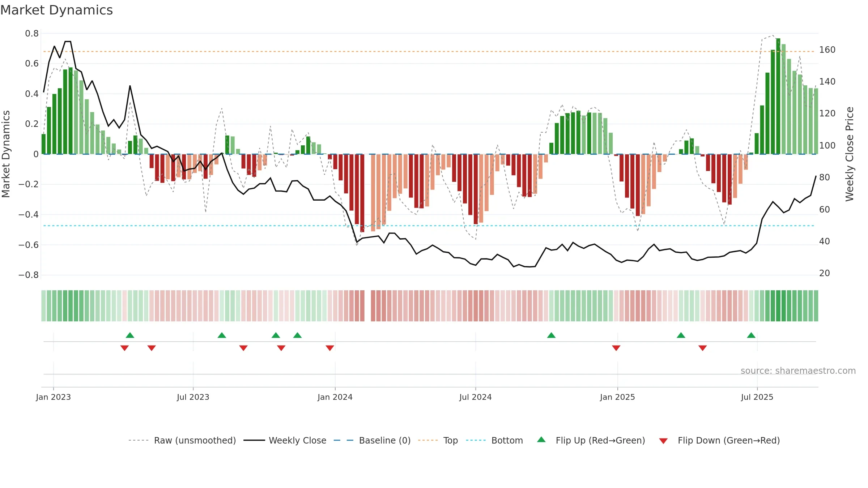Toggle the Weekly Close legend entry
This screenshot has width=868, height=488.
(285, 440)
